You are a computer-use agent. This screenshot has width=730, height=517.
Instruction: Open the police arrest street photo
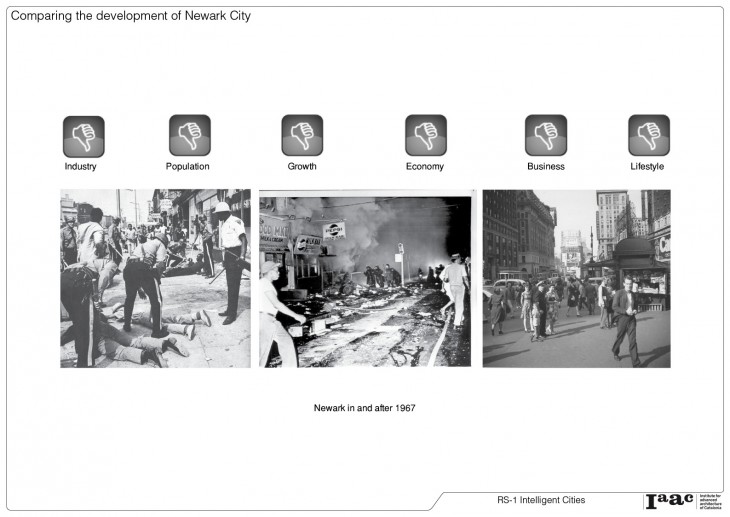(155, 278)
